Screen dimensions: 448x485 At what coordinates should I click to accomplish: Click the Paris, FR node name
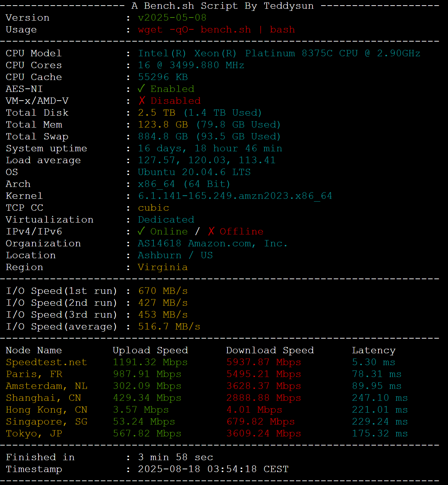[34, 374]
